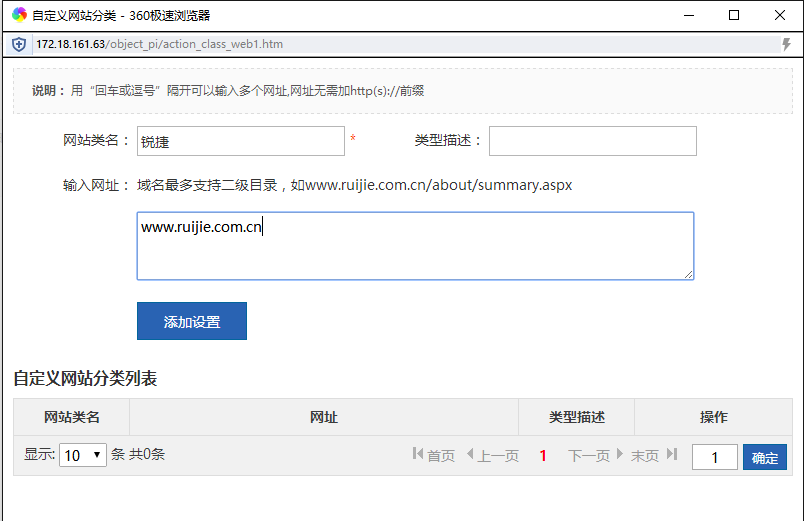Open the rows-per-page dropdown showing 10
804x521 pixels.
(83, 455)
